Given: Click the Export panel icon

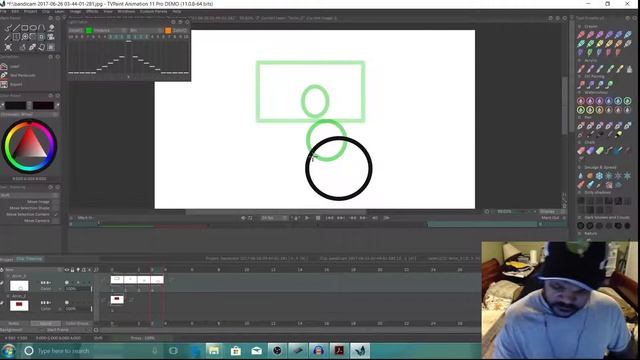Looking at the screenshot, I should pyautogui.click(x=4, y=84).
